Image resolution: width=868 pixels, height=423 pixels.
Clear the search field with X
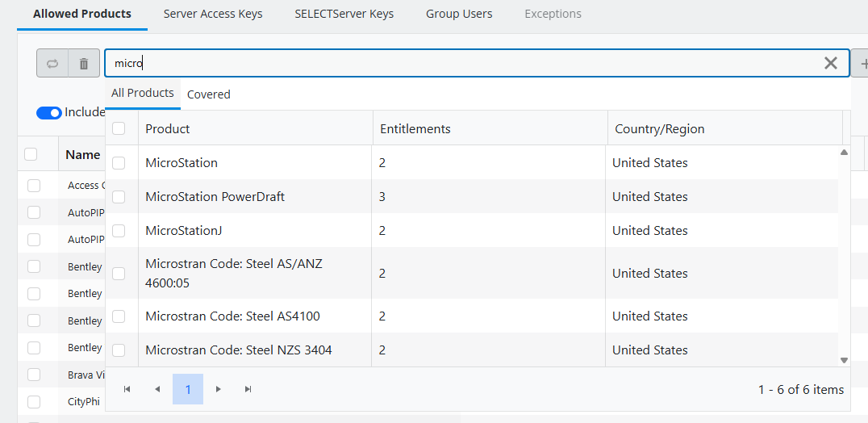click(830, 64)
